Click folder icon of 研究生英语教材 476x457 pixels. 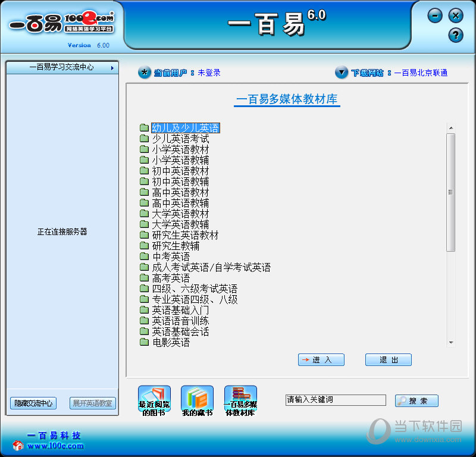coord(144,234)
